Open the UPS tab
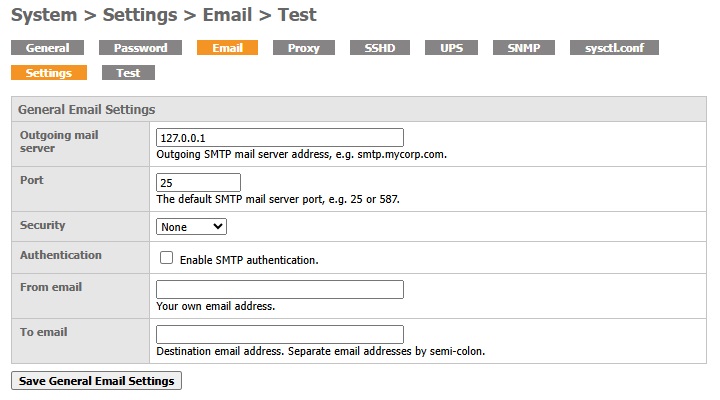This screenshot has width=720, height=400. [451, 48]
